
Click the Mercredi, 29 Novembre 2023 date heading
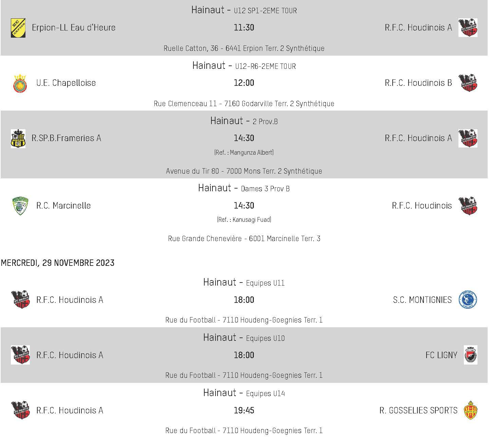click(58, 263)
